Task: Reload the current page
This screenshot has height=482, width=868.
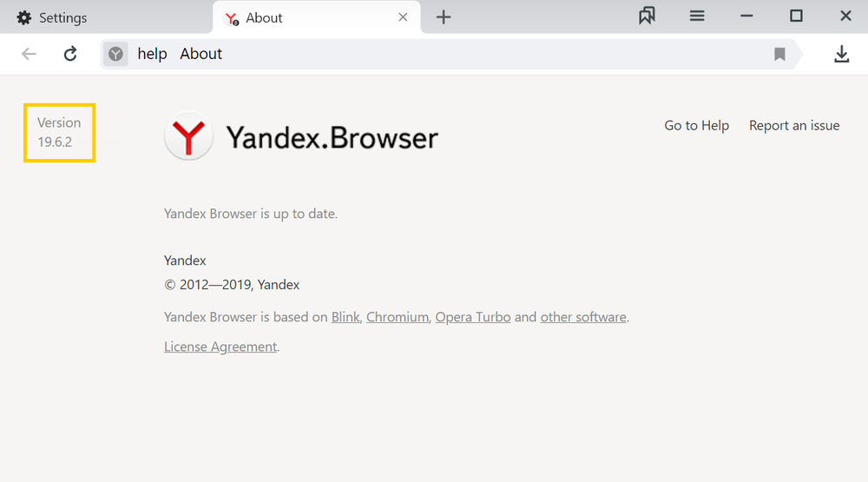Action: point(70,54)
